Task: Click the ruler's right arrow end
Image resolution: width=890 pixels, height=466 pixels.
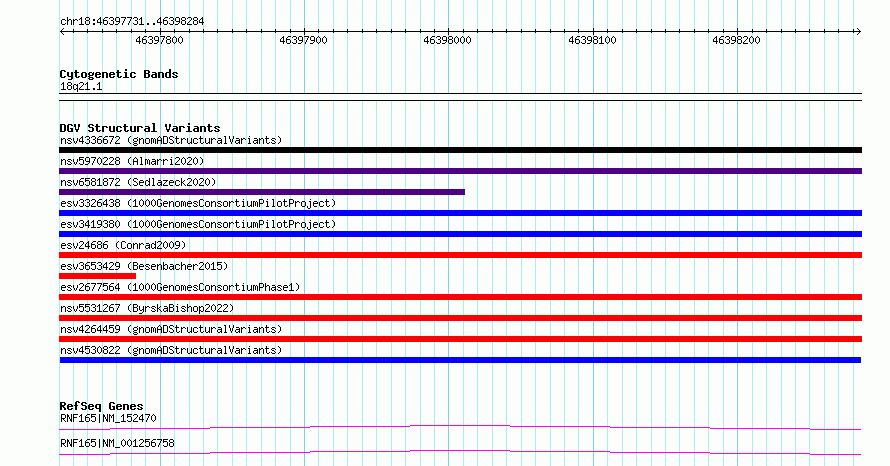Action: pos(858,32)
